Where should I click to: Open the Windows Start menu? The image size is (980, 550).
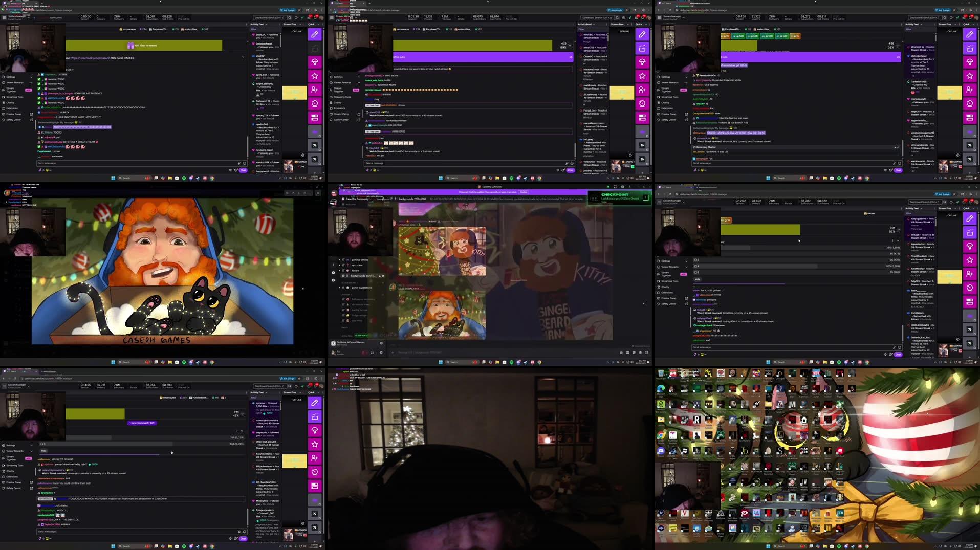pyautogui.click(x=114, y=178)
